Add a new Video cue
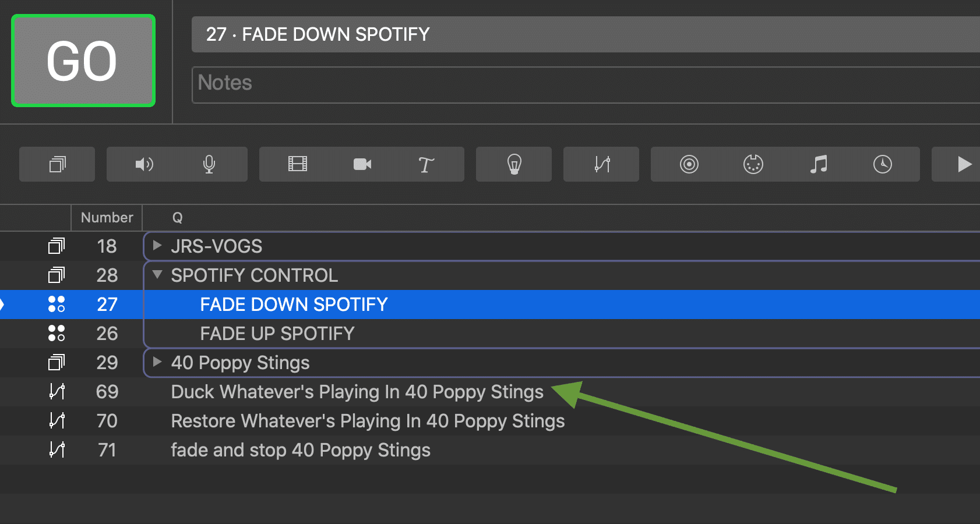980x524 pixels. 297,164
